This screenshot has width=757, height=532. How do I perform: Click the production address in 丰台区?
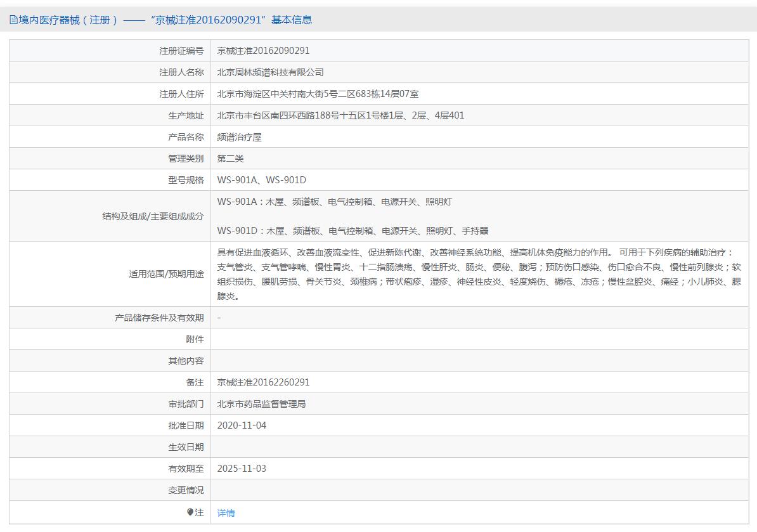340,115
